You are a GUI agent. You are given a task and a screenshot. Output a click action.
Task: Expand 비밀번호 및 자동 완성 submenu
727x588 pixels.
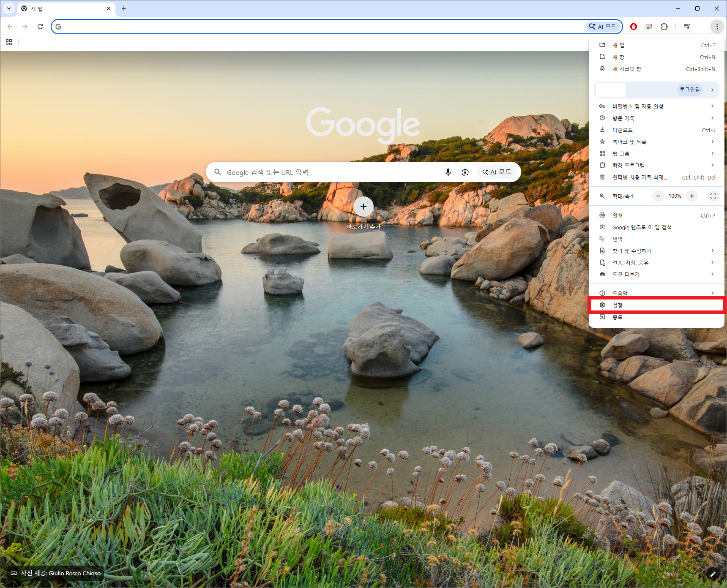[657, 106]
